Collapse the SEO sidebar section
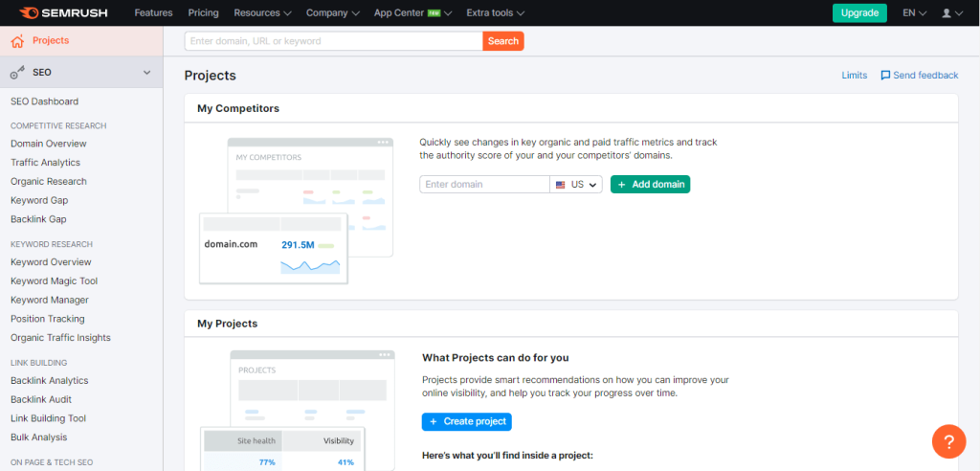Image resolution: width=980 pixels, height=471 pixels. (x=146, y=73)
